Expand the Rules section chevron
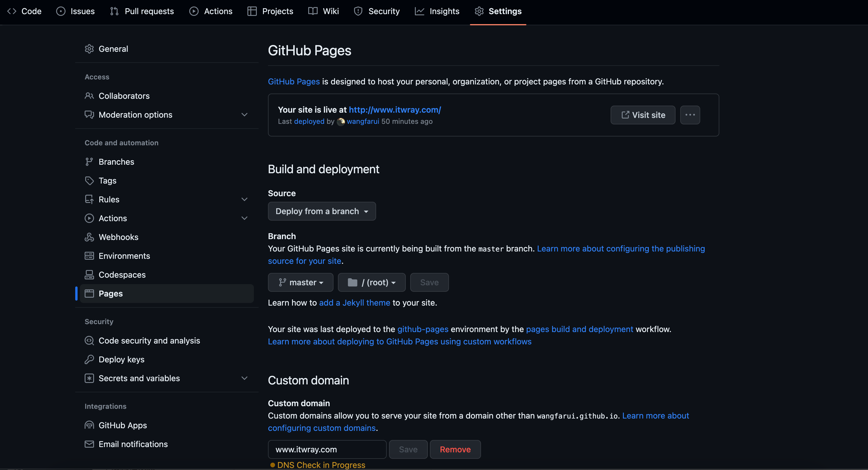 click(x=245, y=200)
